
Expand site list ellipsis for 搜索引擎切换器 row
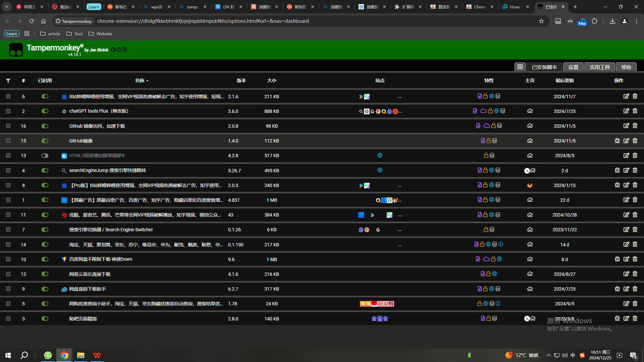(x=400, y=230)
